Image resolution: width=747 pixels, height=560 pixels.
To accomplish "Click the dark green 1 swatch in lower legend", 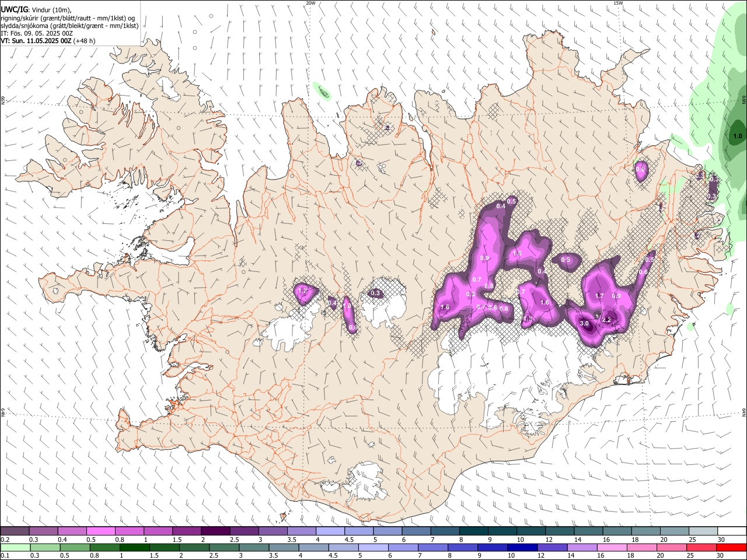I will coord(135,547).
